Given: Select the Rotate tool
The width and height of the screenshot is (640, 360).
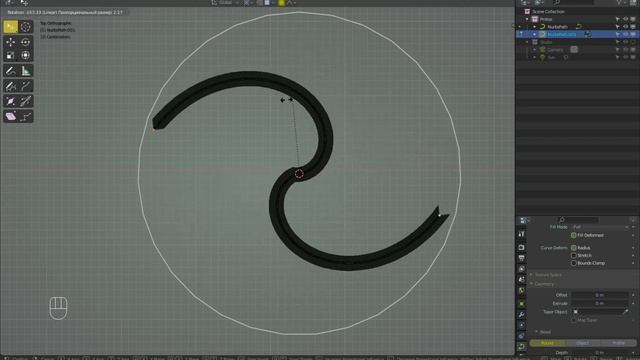Looking at the screenshot, I should tap(26, 42).
